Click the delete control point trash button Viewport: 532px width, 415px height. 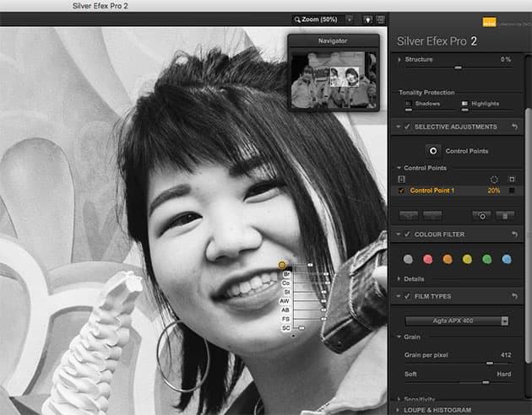(x=505, y=215)
